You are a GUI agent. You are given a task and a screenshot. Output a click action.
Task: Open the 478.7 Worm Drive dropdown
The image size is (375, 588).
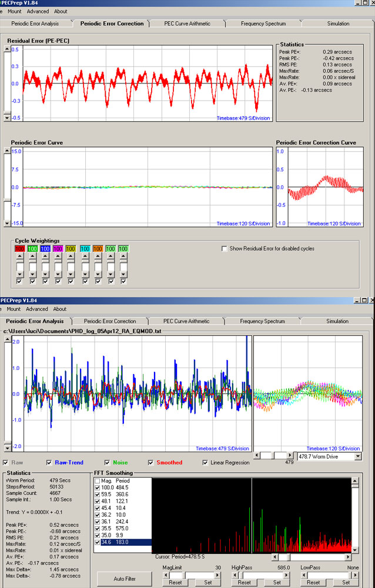point(358,456)
